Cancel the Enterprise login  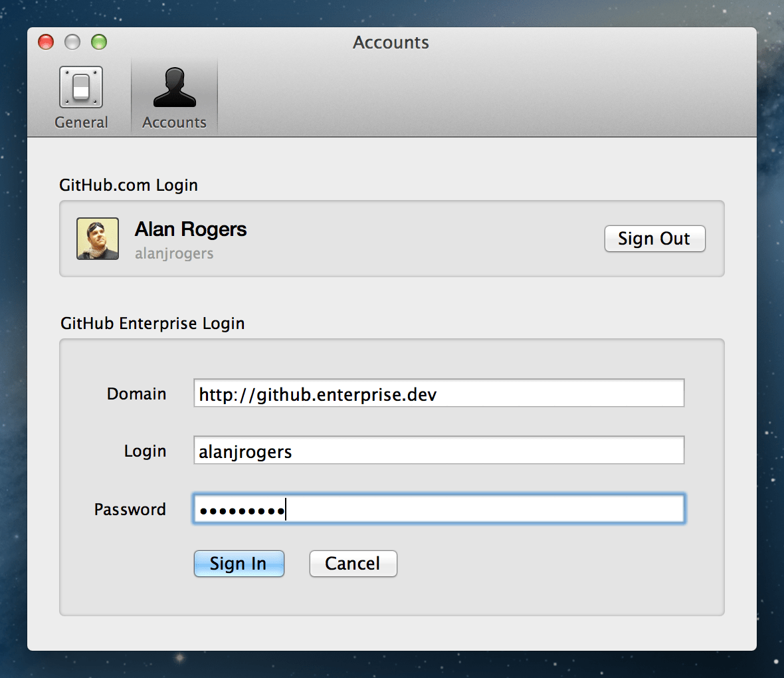(x=353, y=564)
